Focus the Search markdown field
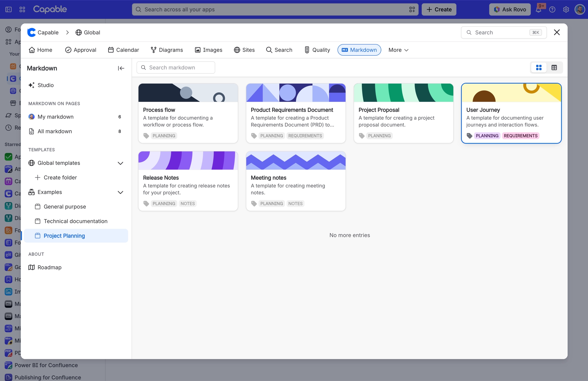This screenshot has width=588, height=381. coord(176,68)
